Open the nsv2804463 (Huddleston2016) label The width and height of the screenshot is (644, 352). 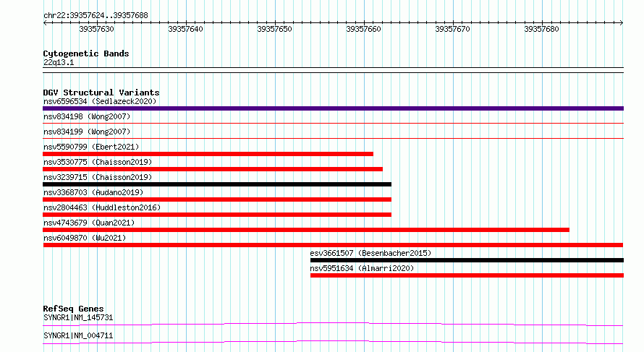point(102,207)
